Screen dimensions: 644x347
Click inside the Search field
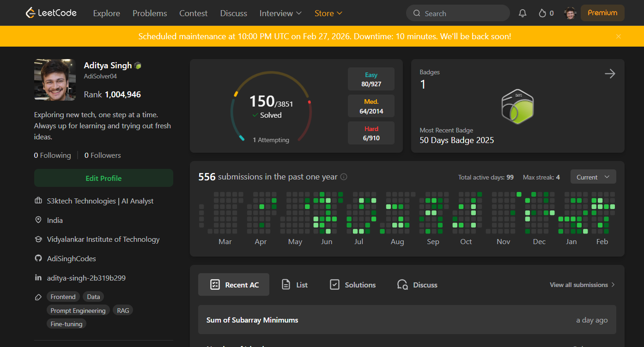click(457, 13)
